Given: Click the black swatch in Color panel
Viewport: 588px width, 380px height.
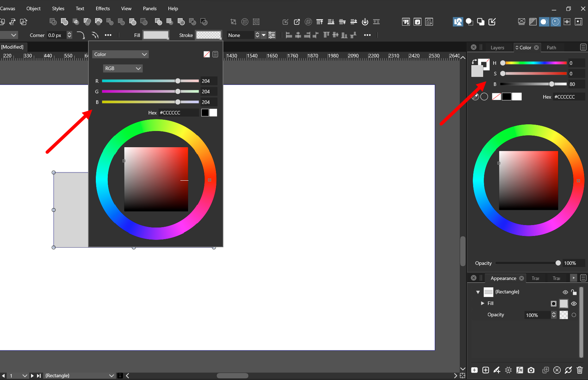Looking at the screenshot, I should tap(507, 97).
